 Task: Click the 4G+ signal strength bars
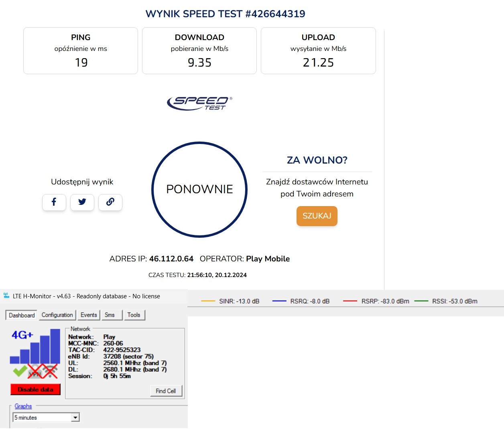[x=35, y=346]
